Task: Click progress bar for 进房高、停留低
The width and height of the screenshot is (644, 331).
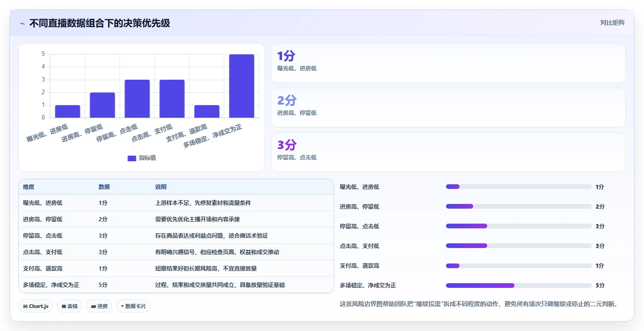Action: (x=519, y=206)
